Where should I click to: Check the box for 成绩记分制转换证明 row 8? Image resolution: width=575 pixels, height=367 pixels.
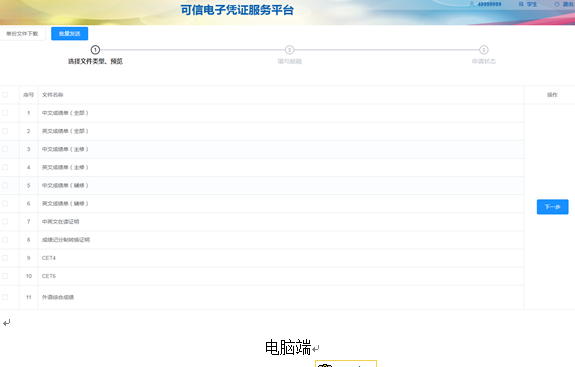5,240
